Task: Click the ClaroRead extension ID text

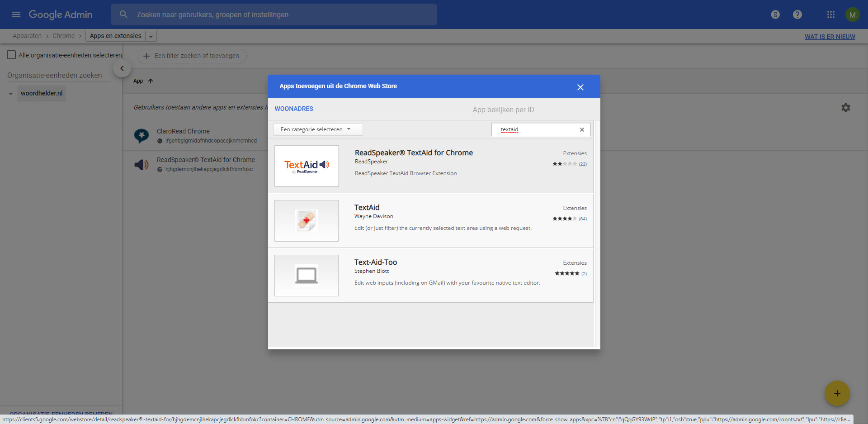Action: tap(211, 141)
